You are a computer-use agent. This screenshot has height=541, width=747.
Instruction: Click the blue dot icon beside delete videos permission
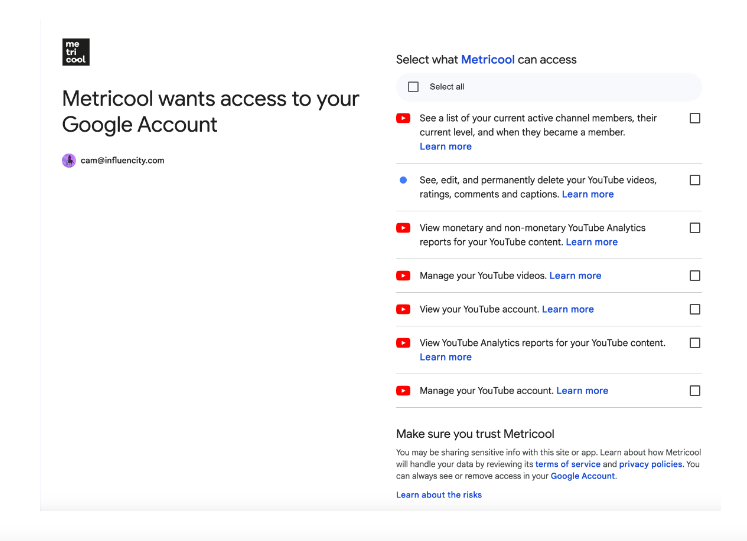click(403, 180)
